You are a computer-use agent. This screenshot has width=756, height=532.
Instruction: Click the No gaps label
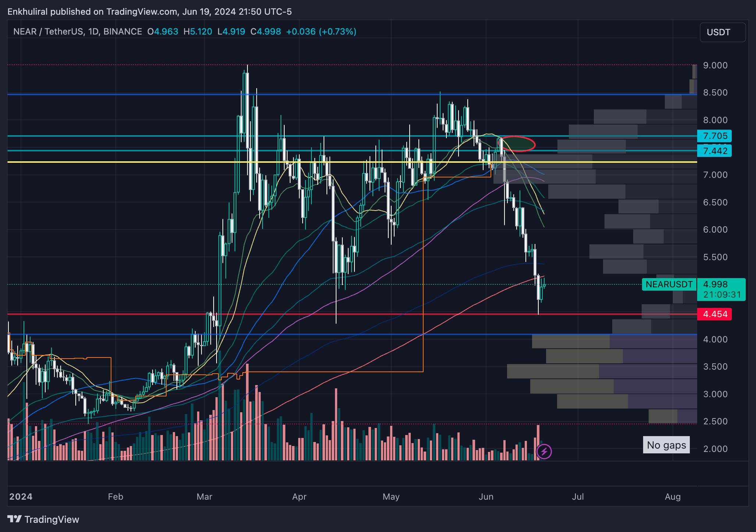pos(666,445)
